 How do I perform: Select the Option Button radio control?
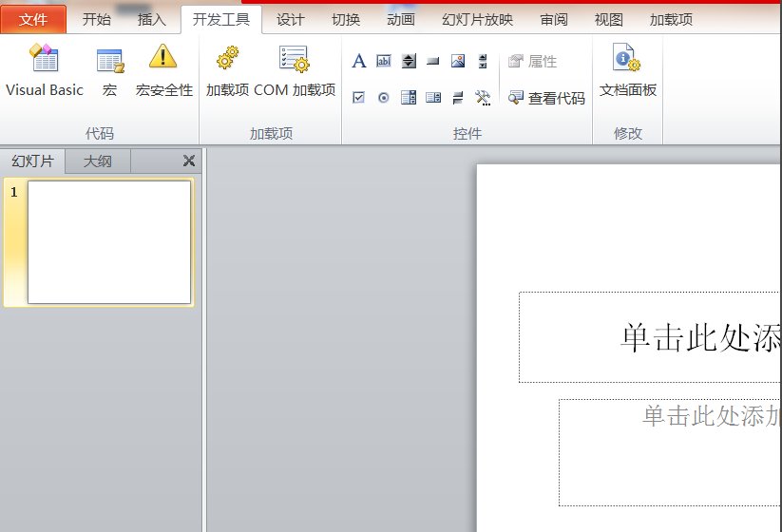pos(384,97)
